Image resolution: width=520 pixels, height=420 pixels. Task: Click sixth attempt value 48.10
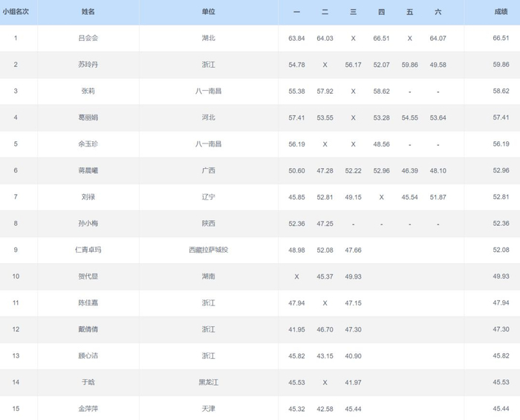[438, 171]
